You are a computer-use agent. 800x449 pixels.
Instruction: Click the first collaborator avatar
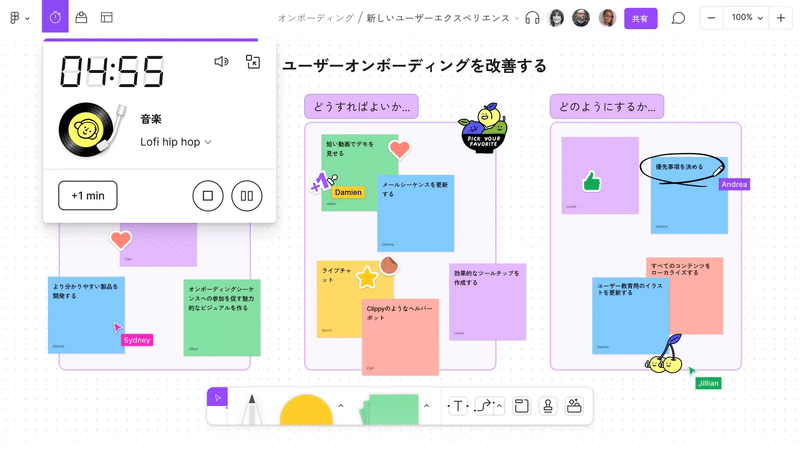tap(556, 18)
